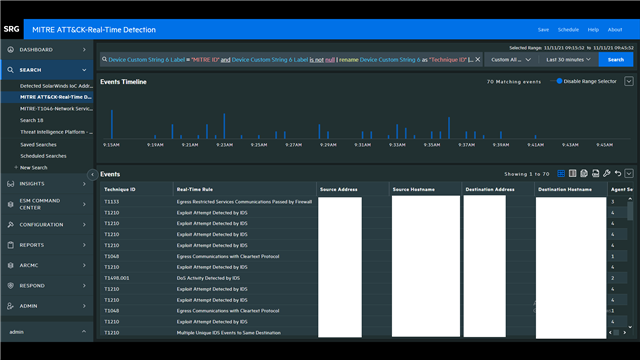This screenshot has width=640, height=360.
Task: Toggle Disable Range Selector switch
Action: point(557,81)
